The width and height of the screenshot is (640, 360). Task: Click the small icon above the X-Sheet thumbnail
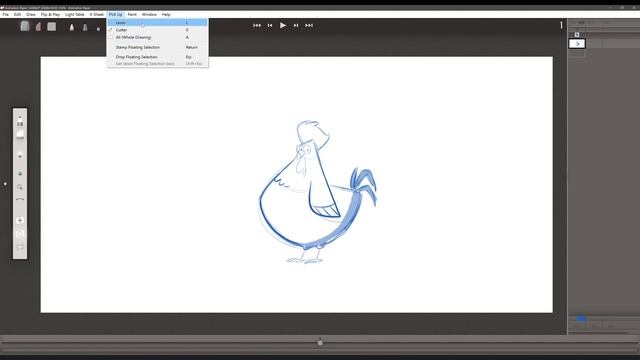(x=577, y=35)
